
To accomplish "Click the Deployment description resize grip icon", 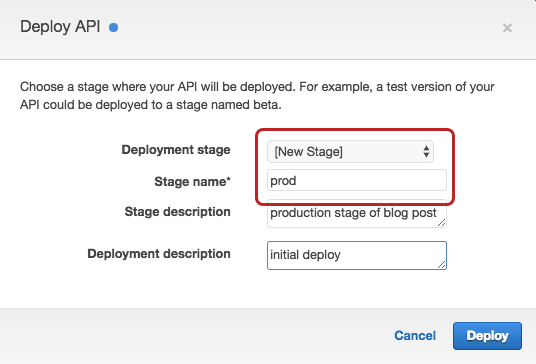I will click(441, 264).
